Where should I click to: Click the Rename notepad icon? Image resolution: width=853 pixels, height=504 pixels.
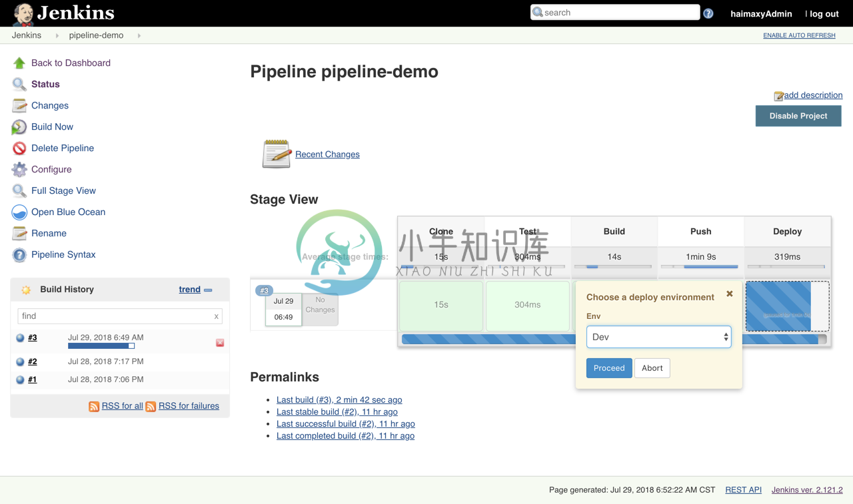point(19,234)
